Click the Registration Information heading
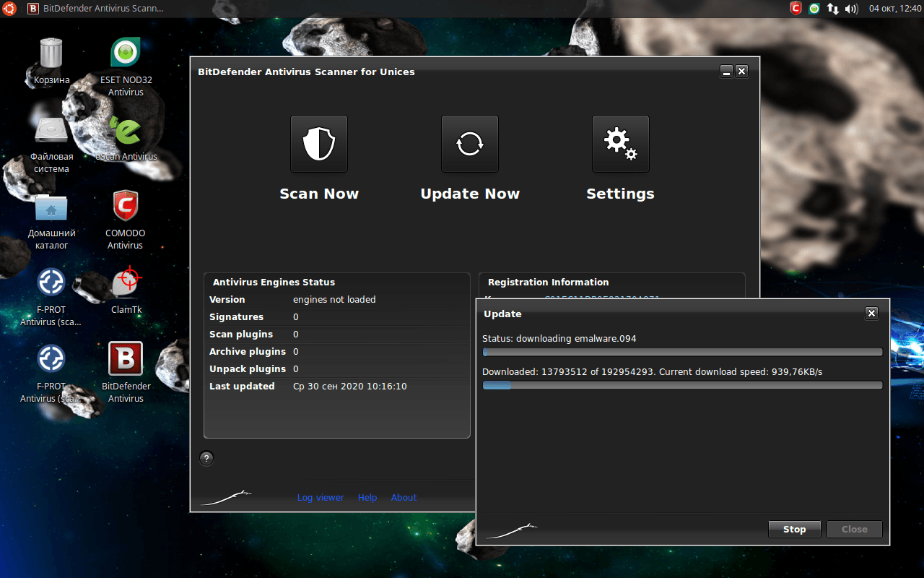Viewport: 924px width, 578px height. tap(549, 282)
